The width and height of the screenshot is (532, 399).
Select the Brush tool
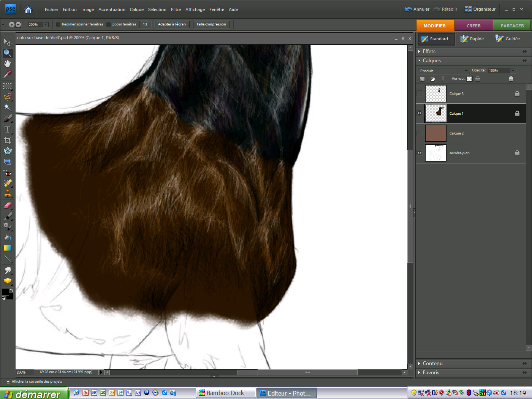coord(7,216)
